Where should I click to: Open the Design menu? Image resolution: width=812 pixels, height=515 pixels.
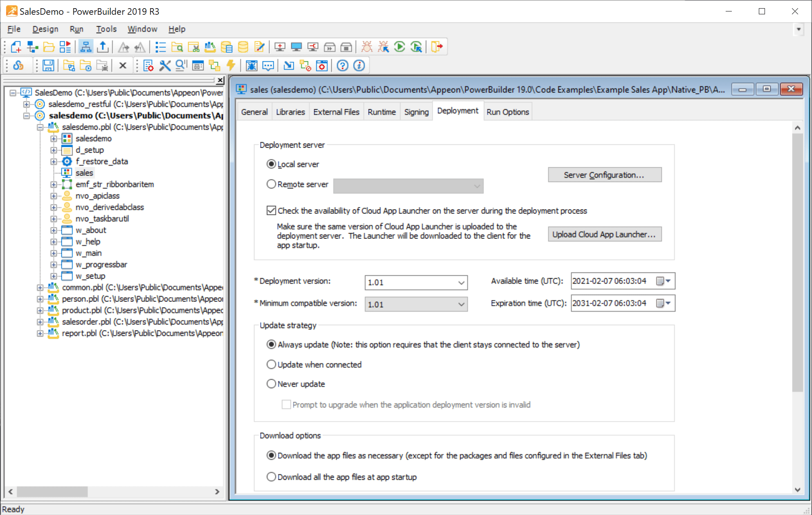click(x=45, y=29)
